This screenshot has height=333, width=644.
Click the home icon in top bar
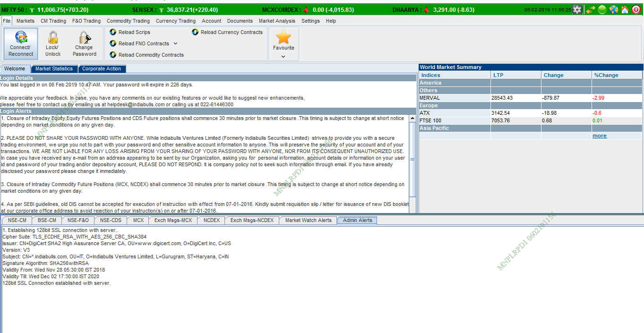[625, 9]
